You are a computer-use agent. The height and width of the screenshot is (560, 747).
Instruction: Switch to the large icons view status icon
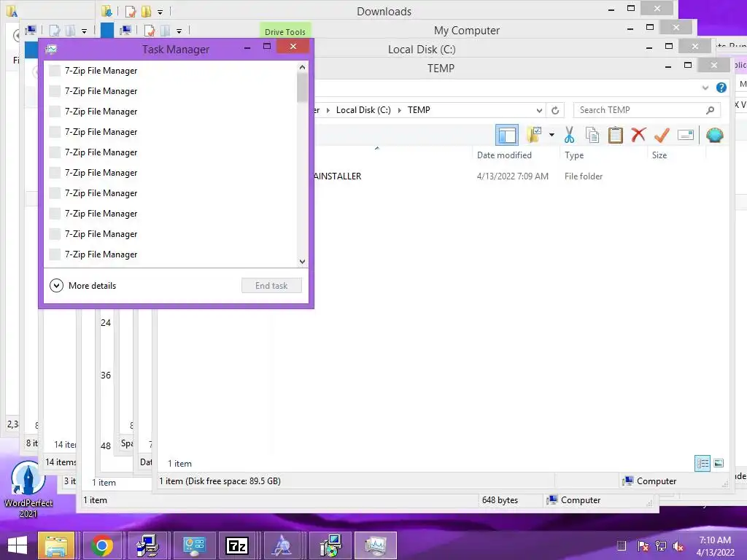pos(719,463)
